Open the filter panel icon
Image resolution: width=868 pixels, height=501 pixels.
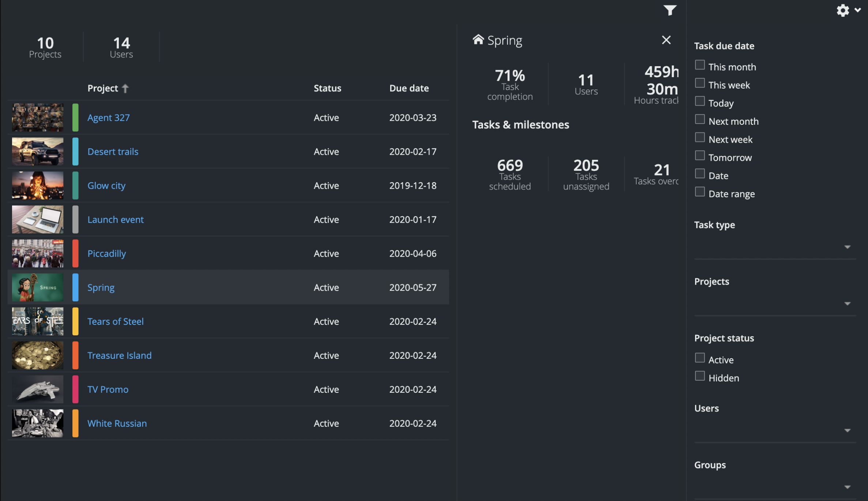click(671, 10)
